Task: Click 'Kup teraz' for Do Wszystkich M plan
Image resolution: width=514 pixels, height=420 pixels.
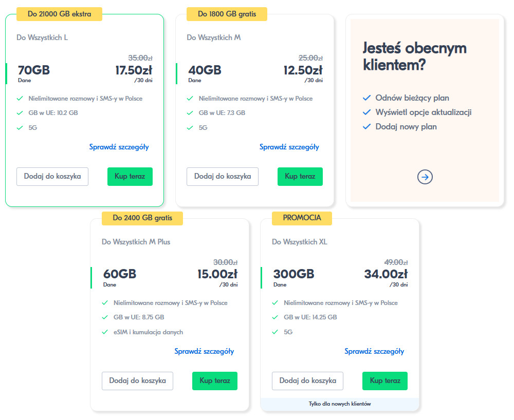Action: (300, 177)
